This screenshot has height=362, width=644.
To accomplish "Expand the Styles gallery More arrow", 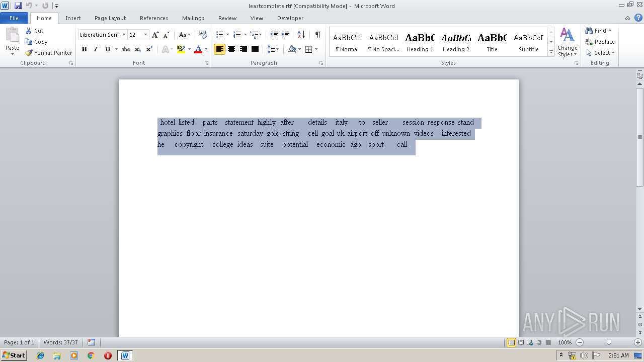I will (551, 52).
